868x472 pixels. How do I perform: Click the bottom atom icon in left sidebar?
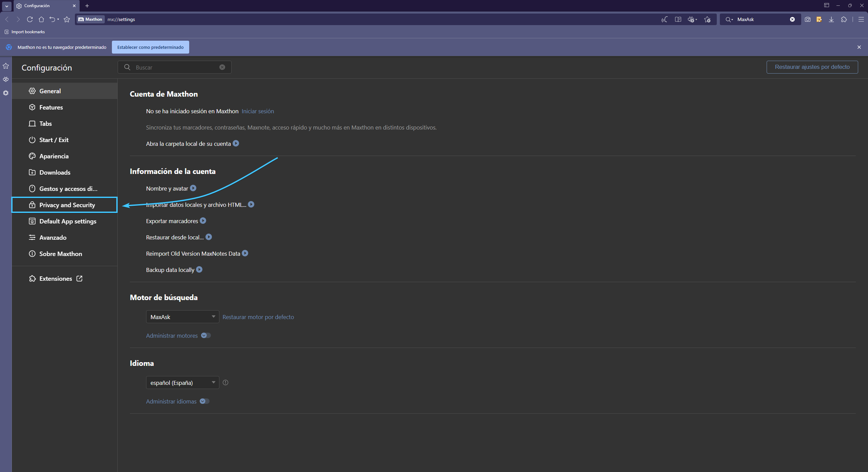click(6, 93)
